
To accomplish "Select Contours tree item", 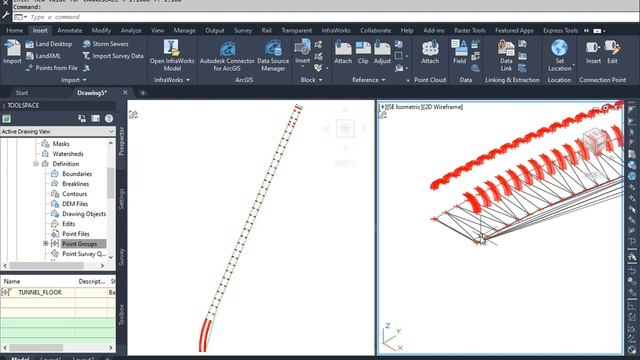I will [x=74, y=194].
